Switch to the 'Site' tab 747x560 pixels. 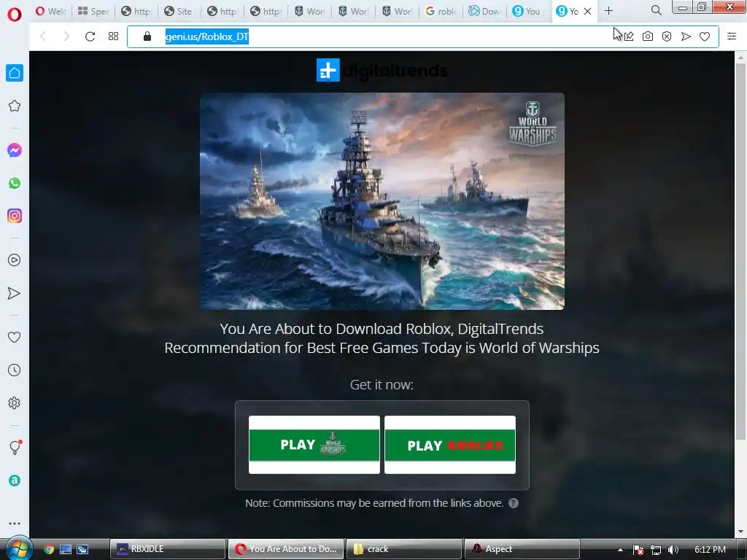(178, 11)
